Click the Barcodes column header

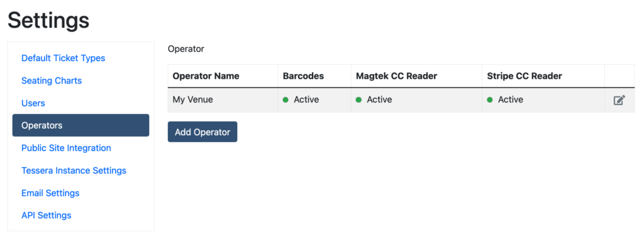[304, 76]
